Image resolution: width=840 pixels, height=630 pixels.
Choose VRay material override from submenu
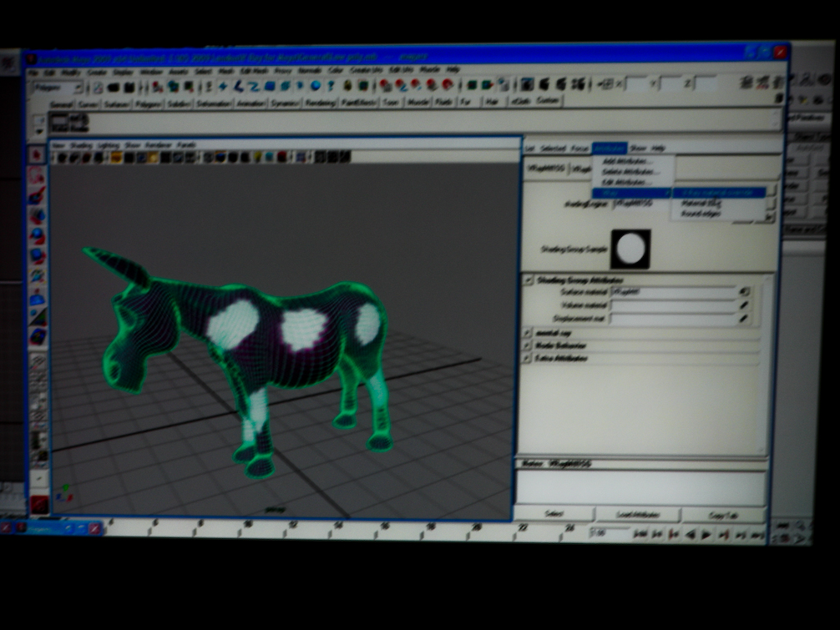coord(720,192)
